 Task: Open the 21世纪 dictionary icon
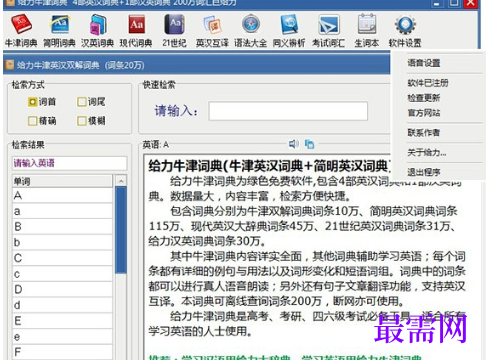[x=174, y=31]
